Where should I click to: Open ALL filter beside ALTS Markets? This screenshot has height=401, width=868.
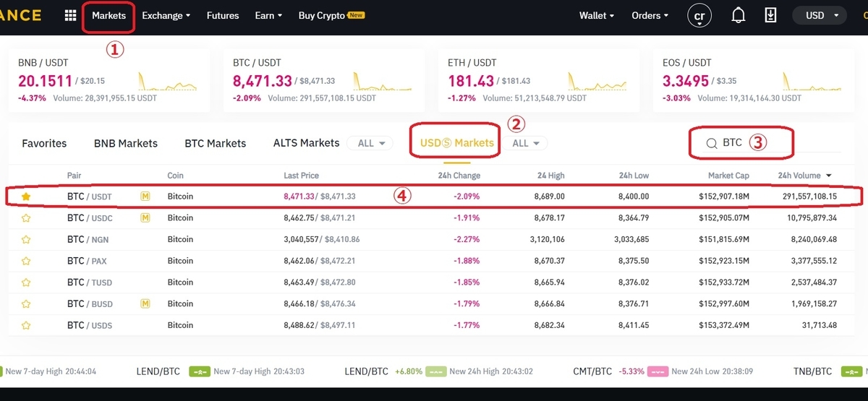coord(370,143)
